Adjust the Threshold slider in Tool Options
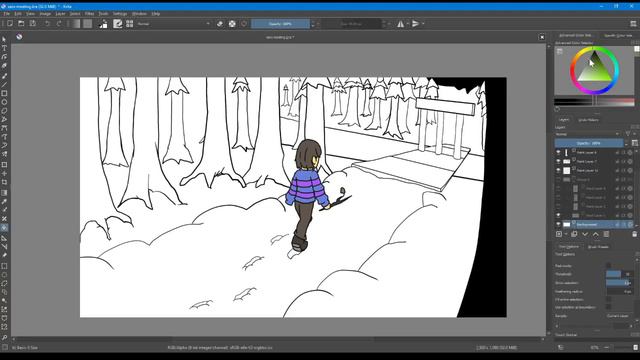 point(619,274)
